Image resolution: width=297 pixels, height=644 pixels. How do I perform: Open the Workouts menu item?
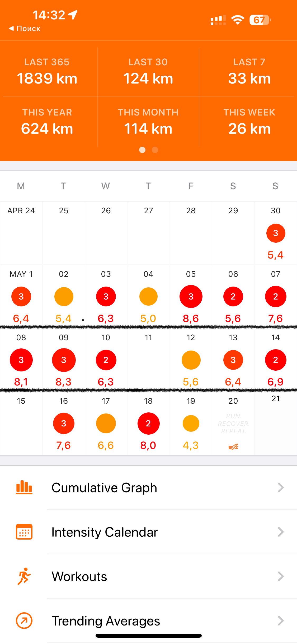point(79,576)
